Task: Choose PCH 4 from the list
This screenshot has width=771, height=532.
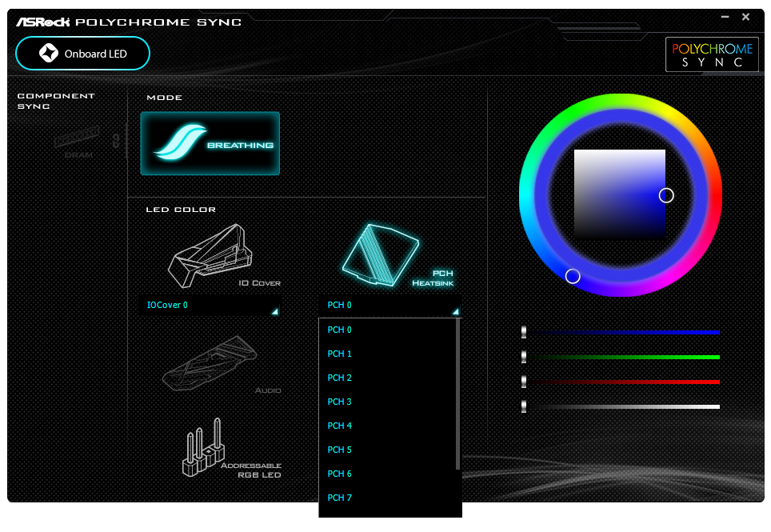Action: tap(387, 426)
